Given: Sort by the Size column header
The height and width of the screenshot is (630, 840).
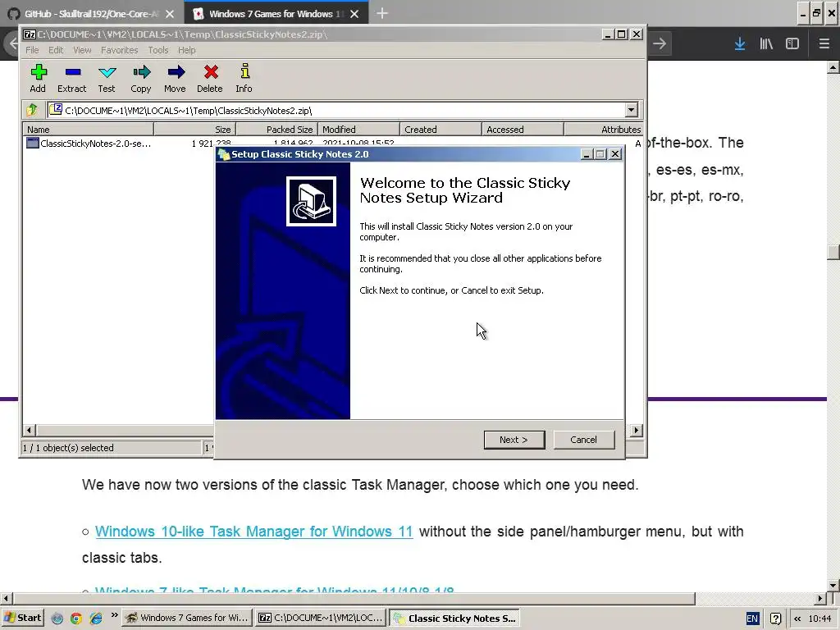Looking at the screenshot, I should pos(195,129).
